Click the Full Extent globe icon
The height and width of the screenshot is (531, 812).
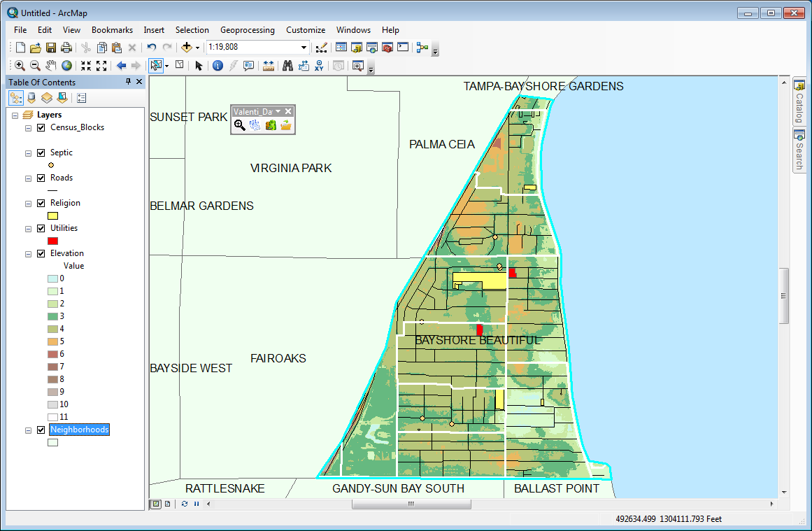[x=66, y=66]
